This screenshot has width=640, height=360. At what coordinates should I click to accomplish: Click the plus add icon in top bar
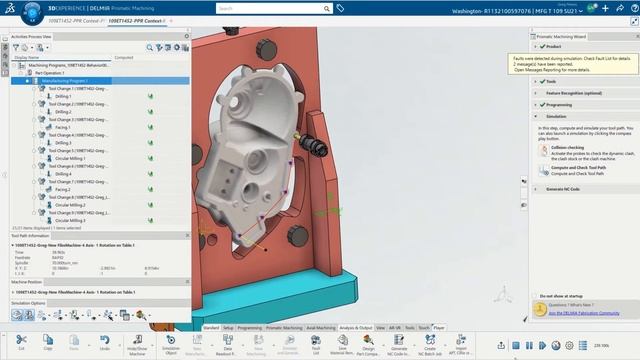[x=605, y=8]
